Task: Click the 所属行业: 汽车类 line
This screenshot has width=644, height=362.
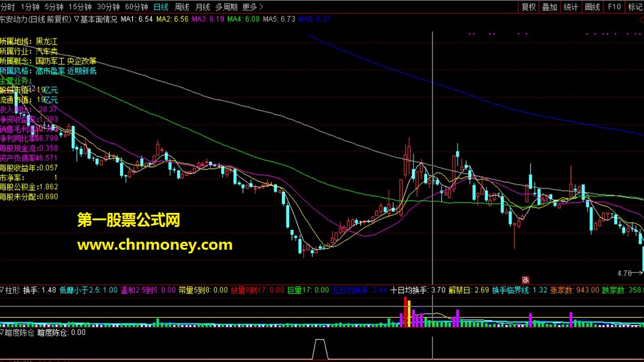Action: coord(29,52)
